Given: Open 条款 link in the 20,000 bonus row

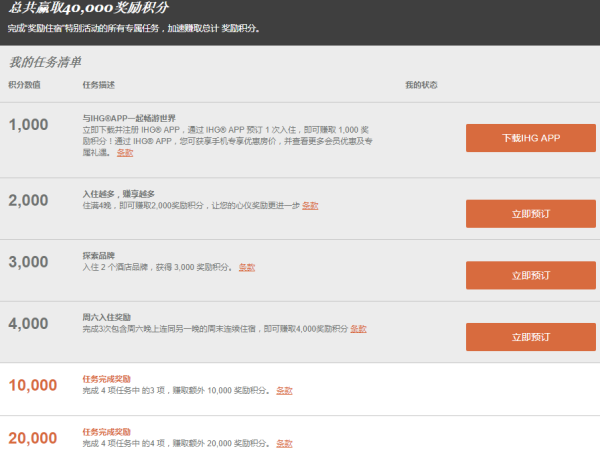Looking at the screenshot, I should coord(284,443).
